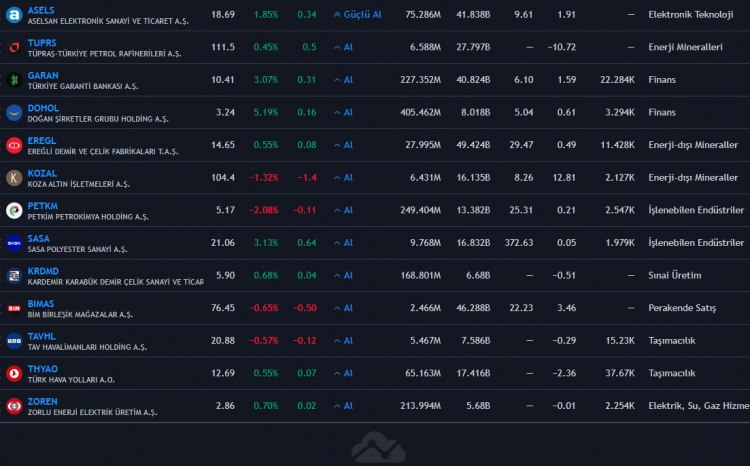Click the ZOREN company logo icon
Viewport: 750px width, 466px height.
[x=14, y=406]
